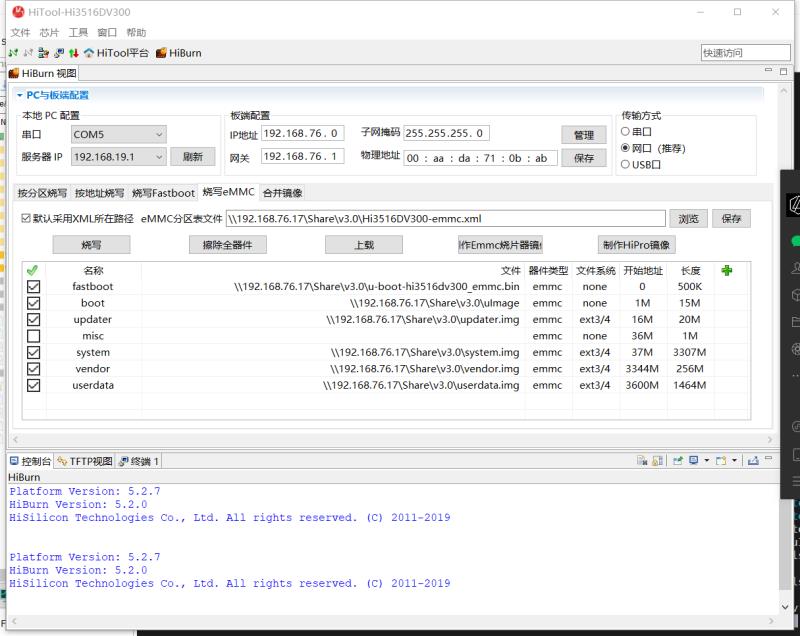
Task: Click the 制作HiPro镜像 button
Action: tap(636, 245)
